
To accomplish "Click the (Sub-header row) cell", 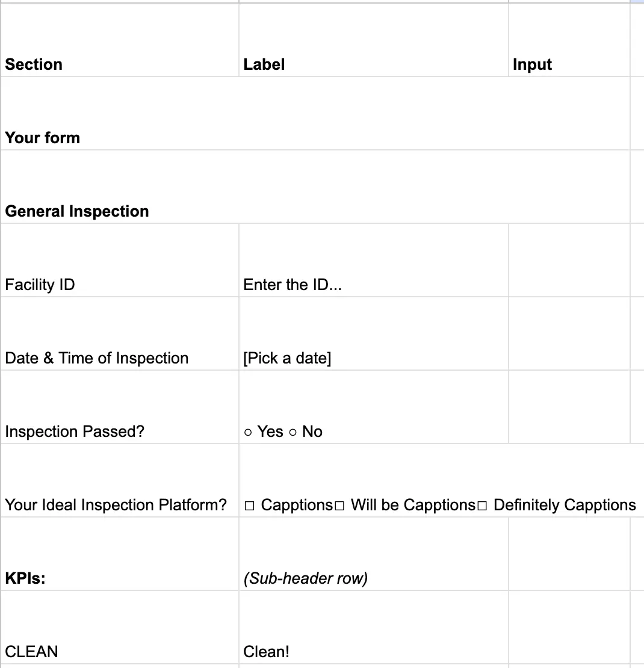I will click(x=374, y=554).
